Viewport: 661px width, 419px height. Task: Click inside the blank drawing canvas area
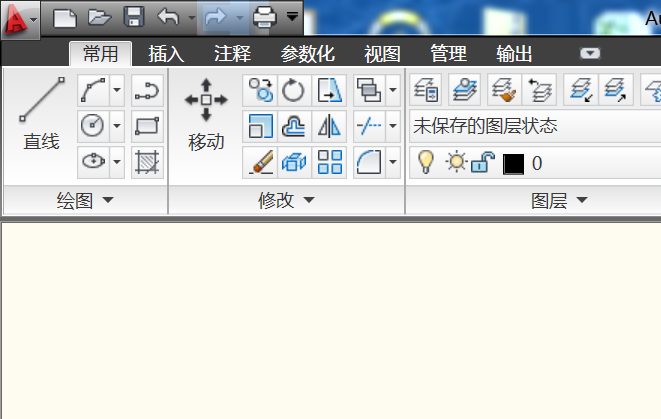[331, 320]
